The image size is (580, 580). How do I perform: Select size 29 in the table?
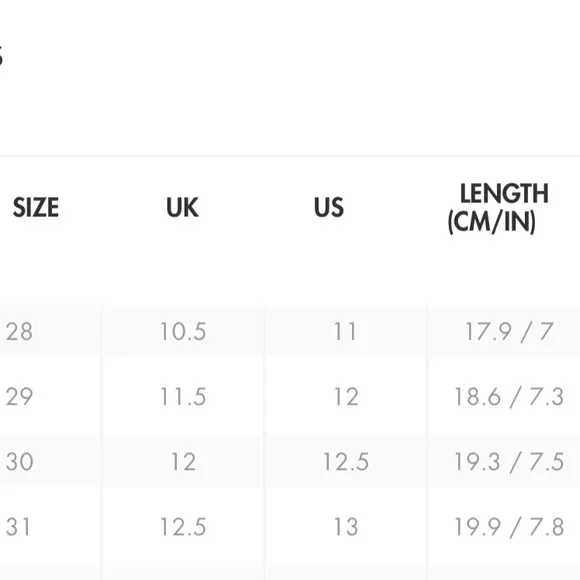pos(19,397)
